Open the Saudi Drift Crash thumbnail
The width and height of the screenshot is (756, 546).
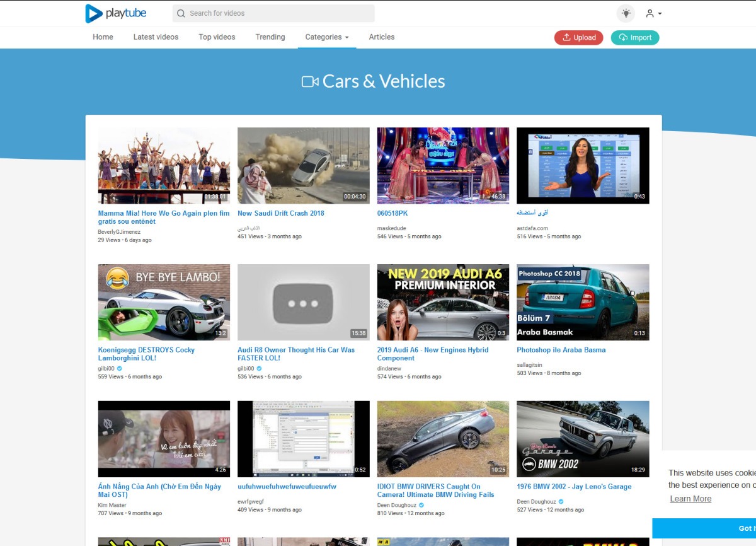pyautogui.click(x=304, y=166)
